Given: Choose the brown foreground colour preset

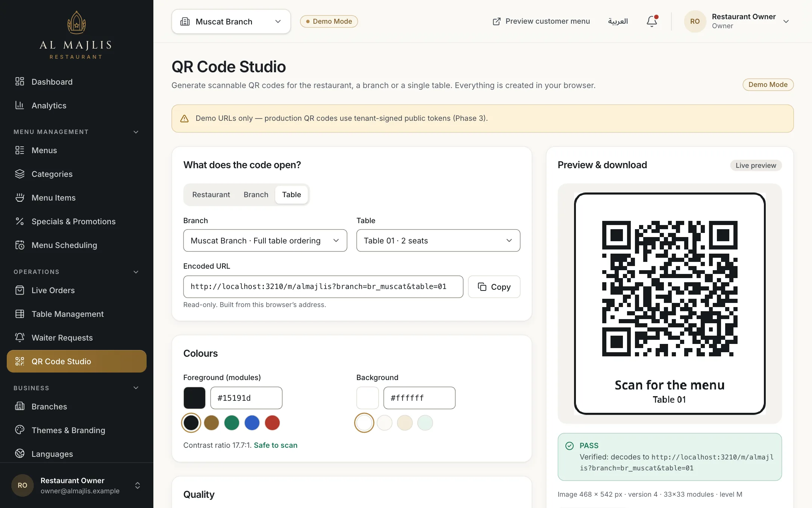Looking at the screenshot, I should click(211, 423).
